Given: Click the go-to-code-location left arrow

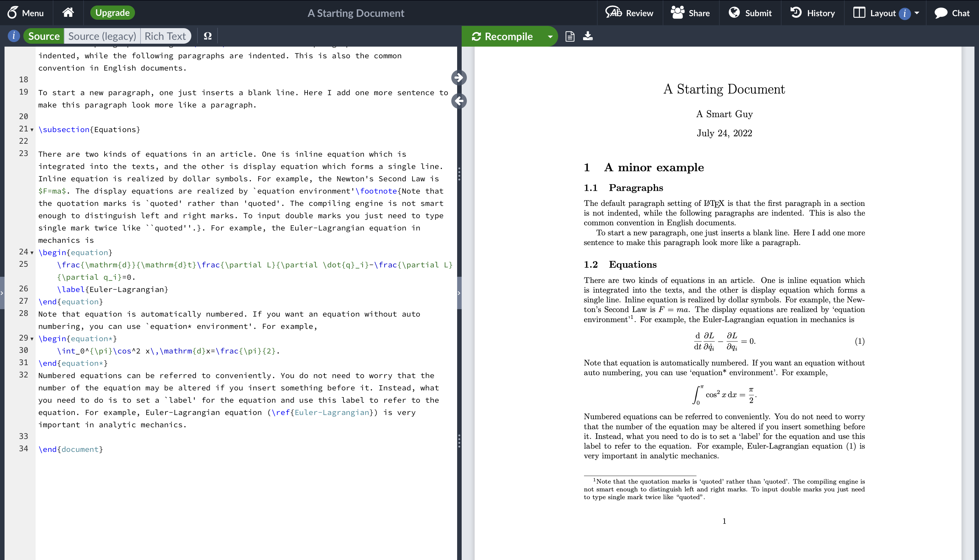Looking at the screenshot, I should pyautogui.click(x=458, y=101).
